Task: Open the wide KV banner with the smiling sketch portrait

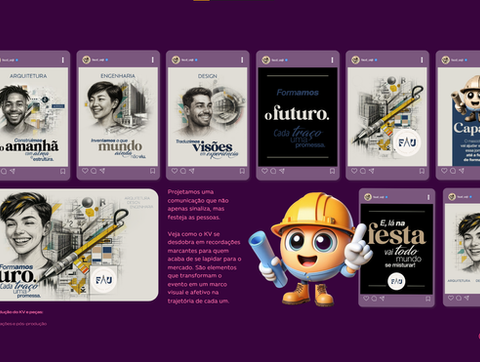Action: pos(79,245)
